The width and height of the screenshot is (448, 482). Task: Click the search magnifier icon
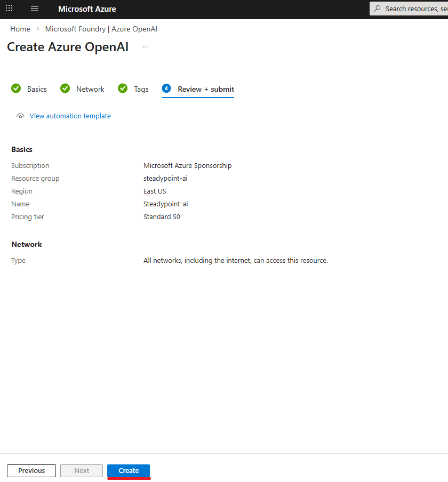point(378,9)
